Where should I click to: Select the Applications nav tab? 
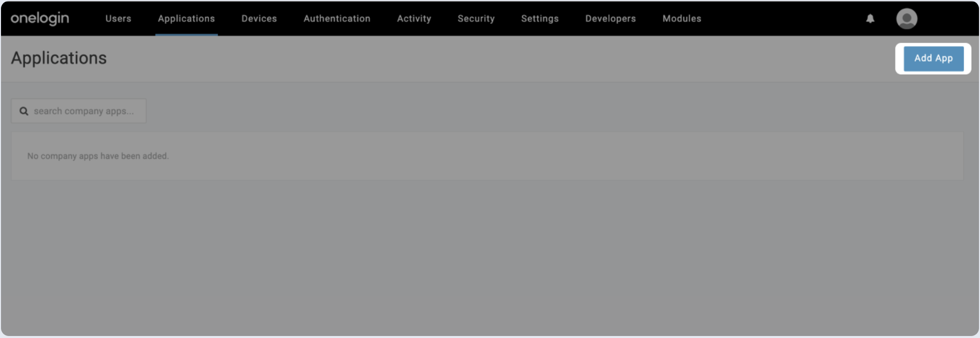(x=186, y=19)
